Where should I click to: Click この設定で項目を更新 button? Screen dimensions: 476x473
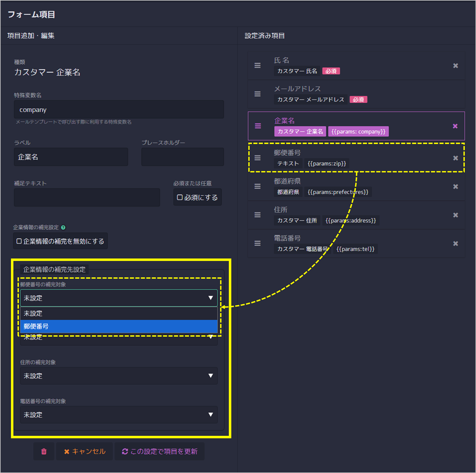160,452
